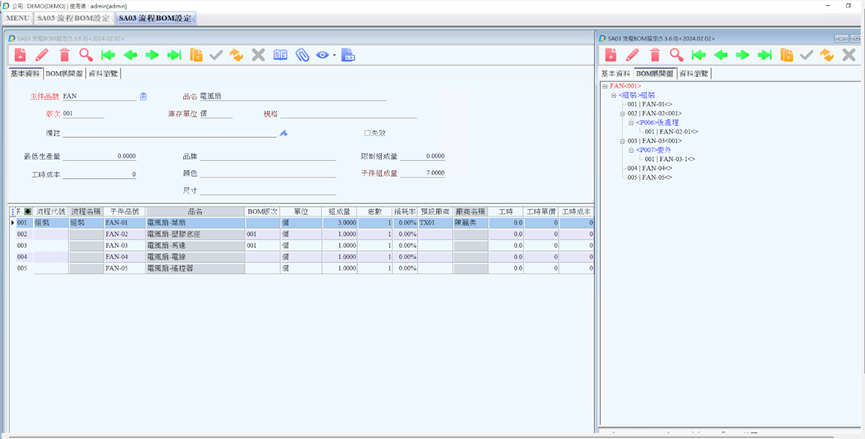Click the 最低生產量 input field
865x439 pixels.
pyautogui.click(x=99, y=156)
